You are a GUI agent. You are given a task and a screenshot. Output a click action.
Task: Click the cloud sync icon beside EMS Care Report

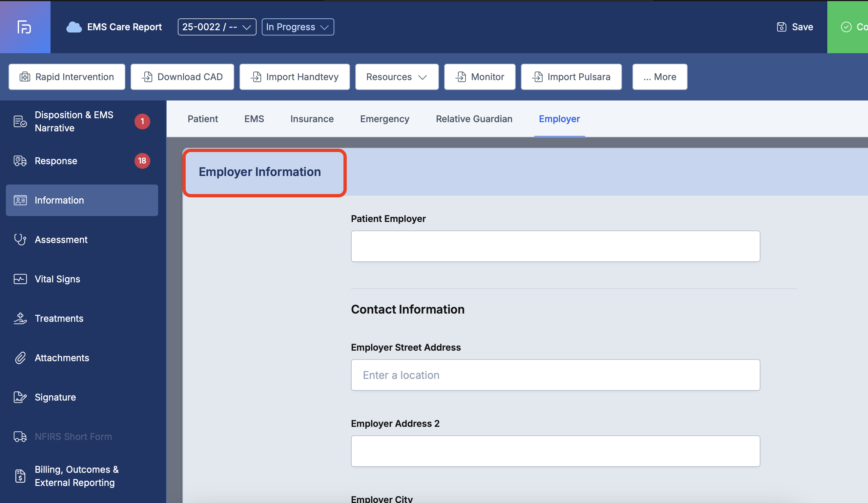(x=74, y=27)
